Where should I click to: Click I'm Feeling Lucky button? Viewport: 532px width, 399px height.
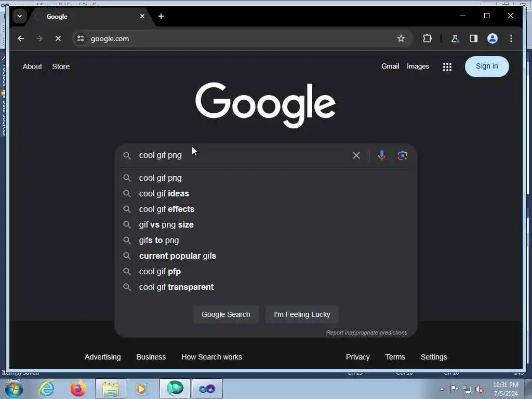302,314
